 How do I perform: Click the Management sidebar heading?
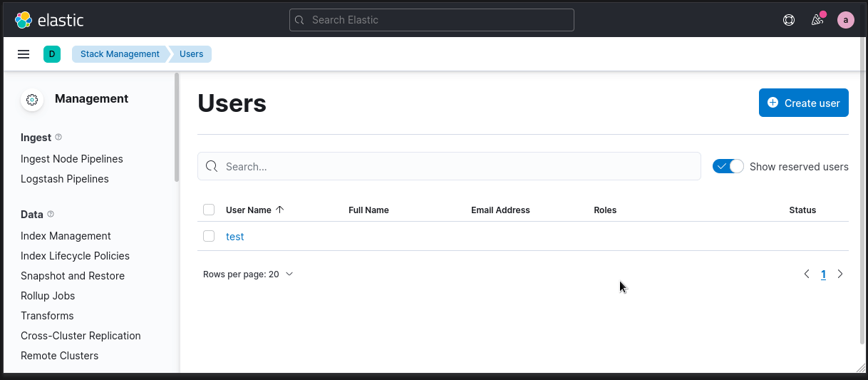coord(92,99)
